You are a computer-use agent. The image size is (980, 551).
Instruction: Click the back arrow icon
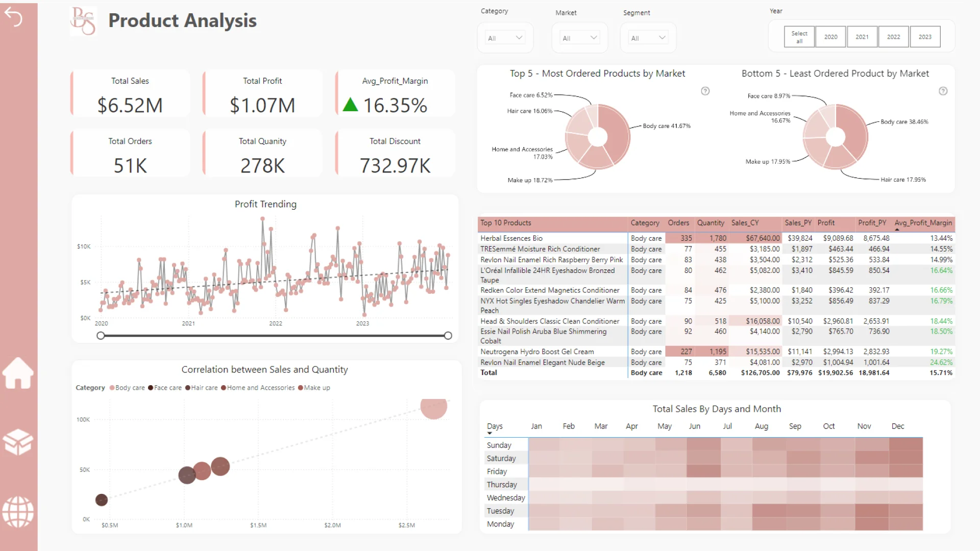click(14, 18)
